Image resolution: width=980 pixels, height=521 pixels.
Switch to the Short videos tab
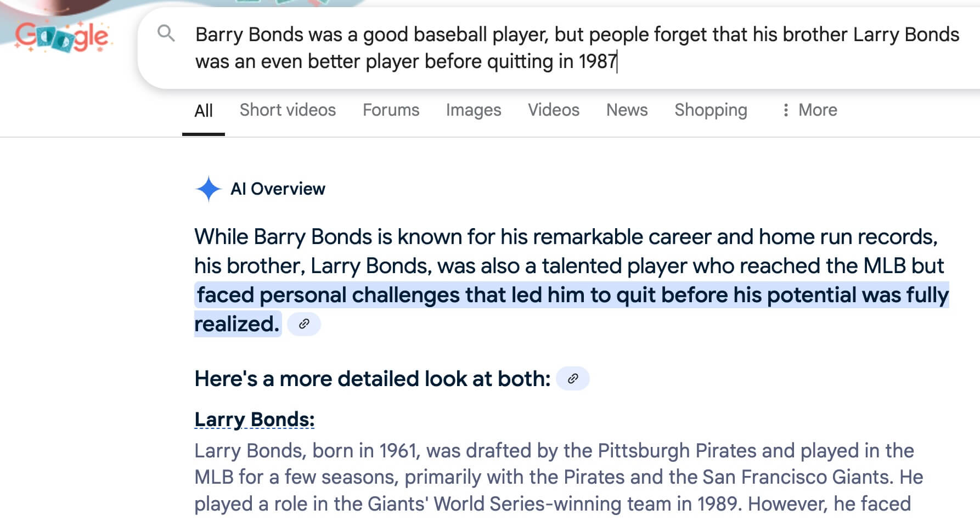[x=288, y=110]
